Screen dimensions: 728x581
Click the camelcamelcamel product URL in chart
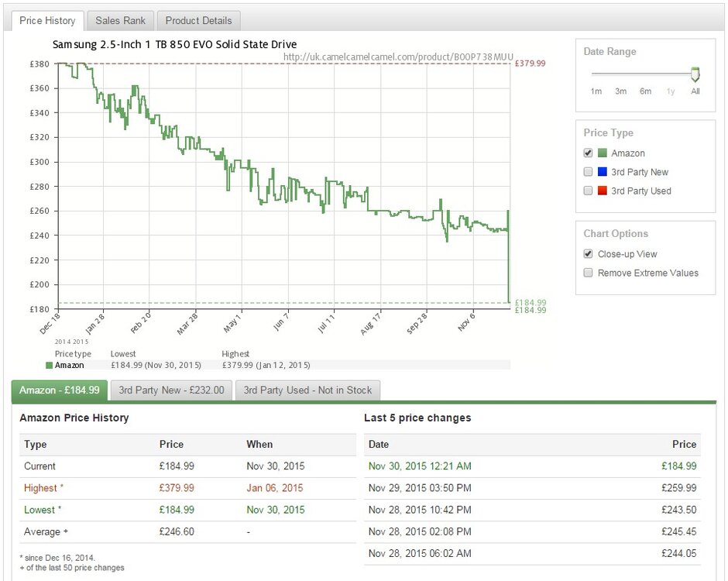[398, 57]
